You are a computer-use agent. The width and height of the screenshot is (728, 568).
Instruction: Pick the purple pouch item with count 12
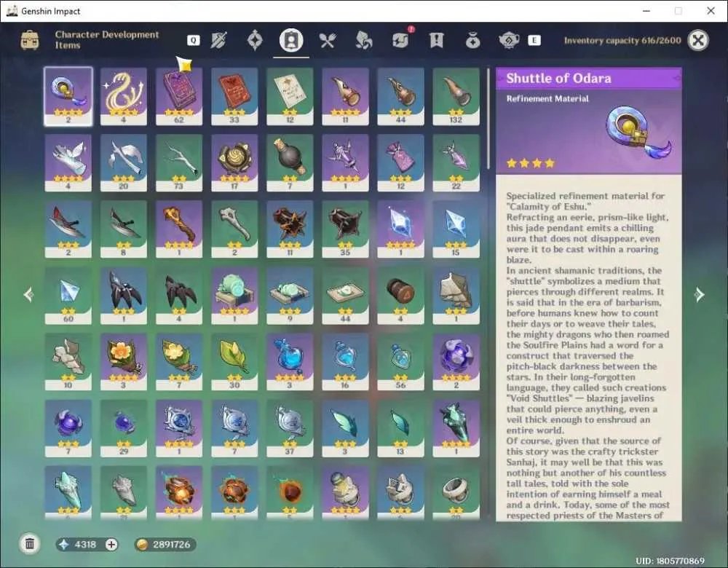point(400,163)
